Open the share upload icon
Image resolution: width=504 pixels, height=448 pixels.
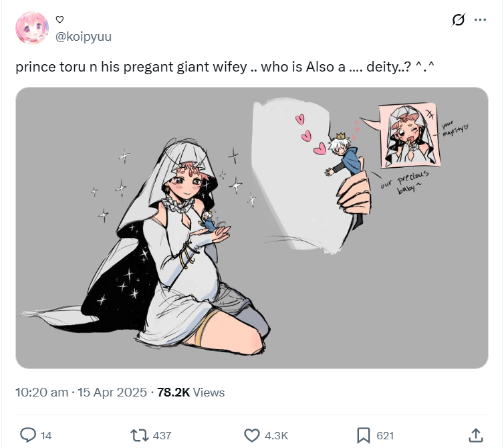476,435
